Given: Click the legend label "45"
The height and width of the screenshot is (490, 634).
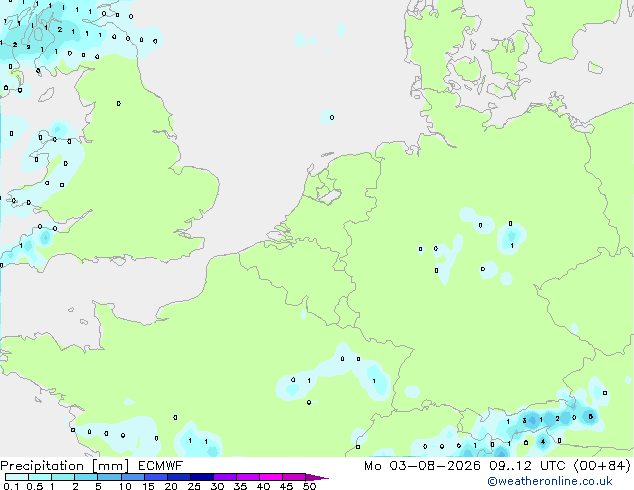Looking at the screenshot, I should tap(286, 486).
